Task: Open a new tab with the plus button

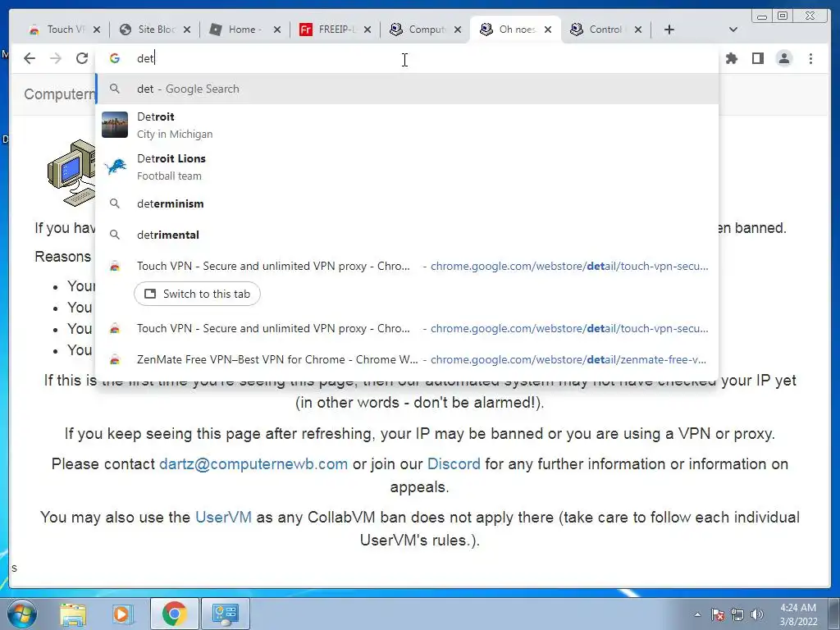Action: [669, 30]
